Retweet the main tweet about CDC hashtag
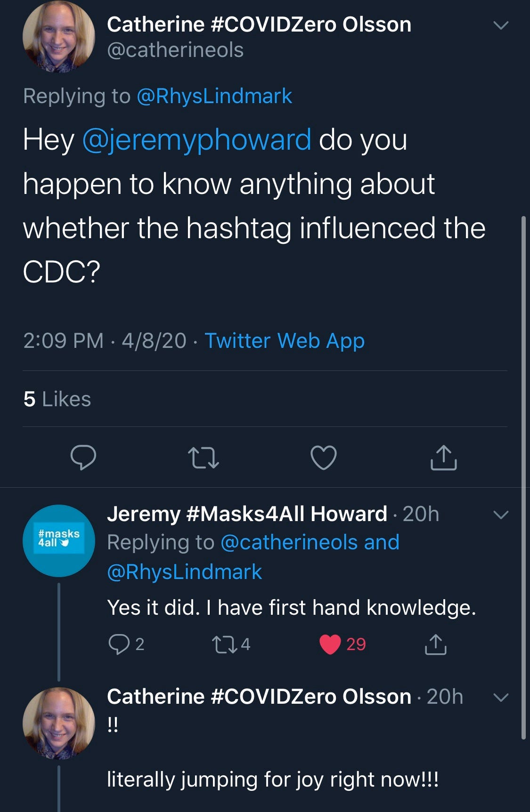The height and width of the screenshot is (812, 530). pyautogui.click(x=203, y=458)
